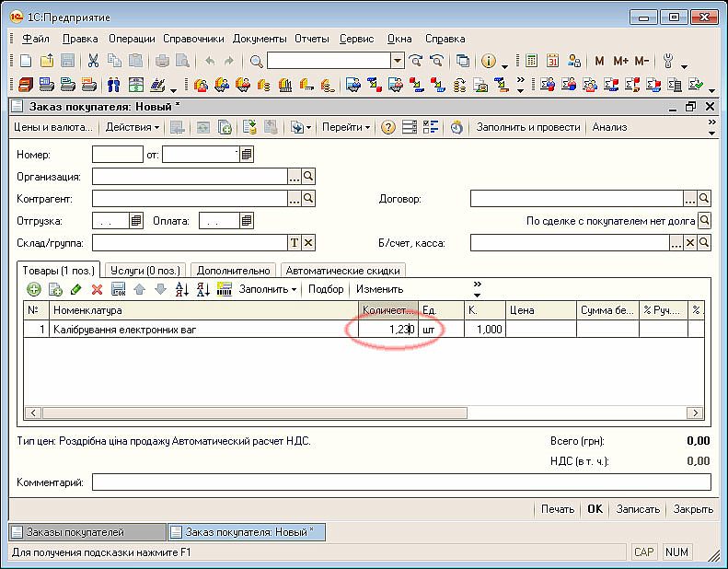The width and height of the screenshot is (728, 569).
Task: Switch to Заказы покупателей window tab
Action: [87, 532]
